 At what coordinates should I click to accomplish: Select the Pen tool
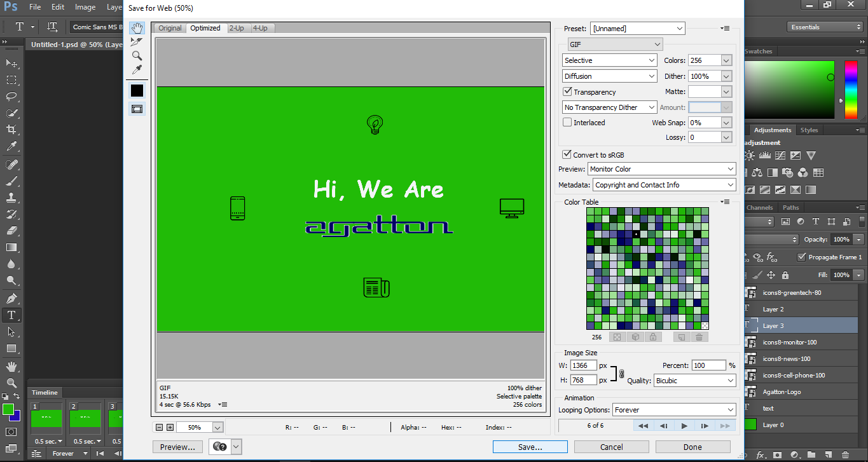[11, 299]
